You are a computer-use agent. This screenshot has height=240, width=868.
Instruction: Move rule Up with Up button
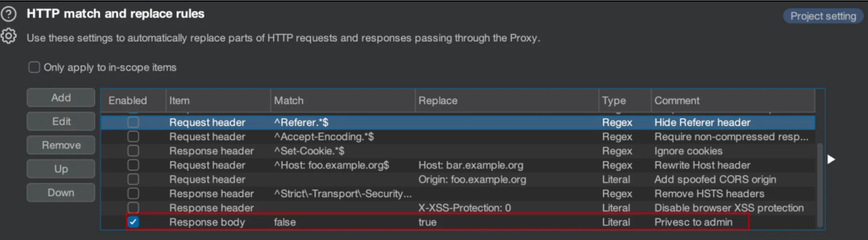[61, 169]
